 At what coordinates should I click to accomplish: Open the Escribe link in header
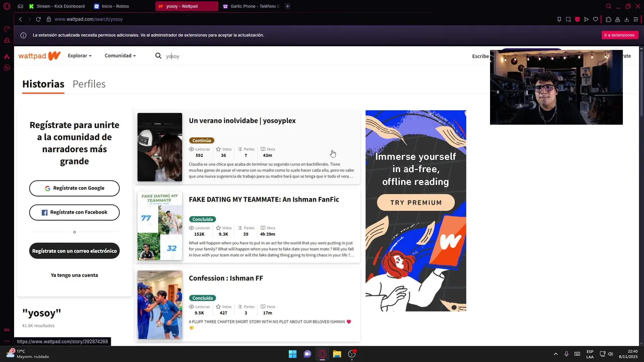tap(480, 56)
